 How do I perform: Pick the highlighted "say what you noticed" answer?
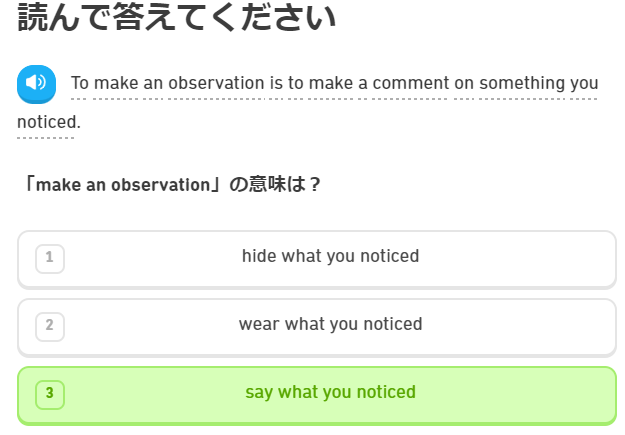click(x=330, y=392)
